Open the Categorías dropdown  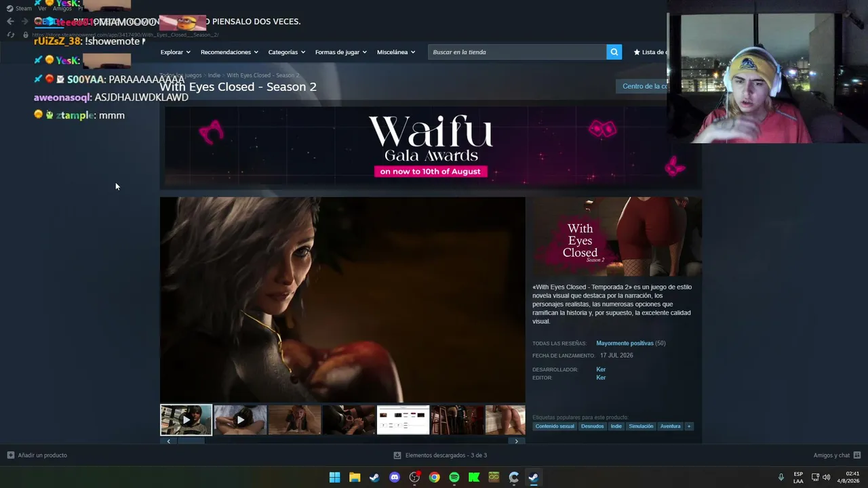[287, 52]
